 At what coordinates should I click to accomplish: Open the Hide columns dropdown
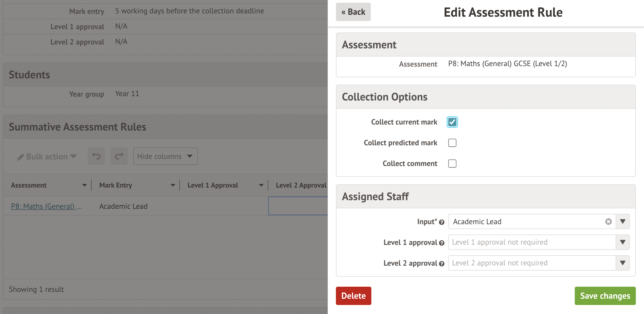[165, 156]
